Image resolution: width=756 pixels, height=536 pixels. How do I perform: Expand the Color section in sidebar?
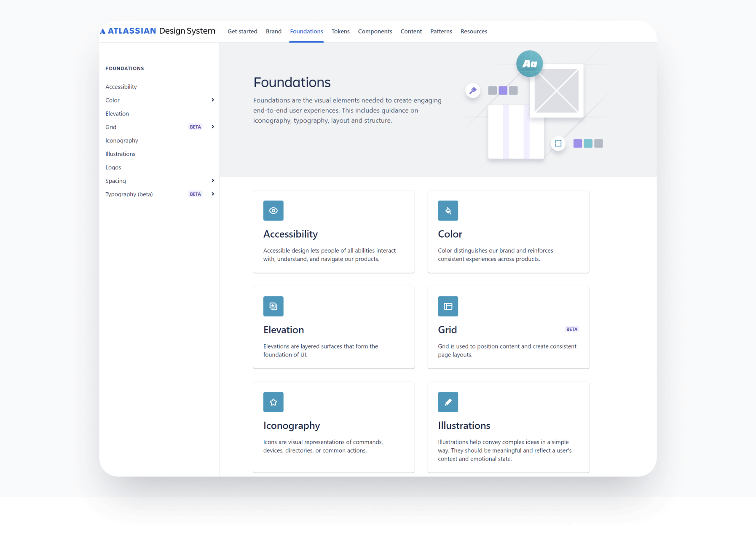(x=213, y=100)
